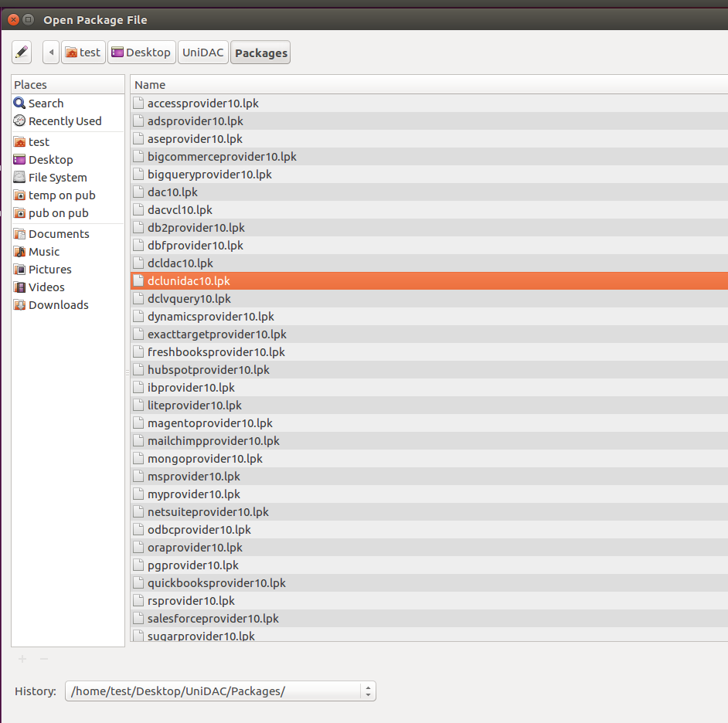Select ibprovider10.lpk file
Screen dimensions: 728x723
(430, 388)
